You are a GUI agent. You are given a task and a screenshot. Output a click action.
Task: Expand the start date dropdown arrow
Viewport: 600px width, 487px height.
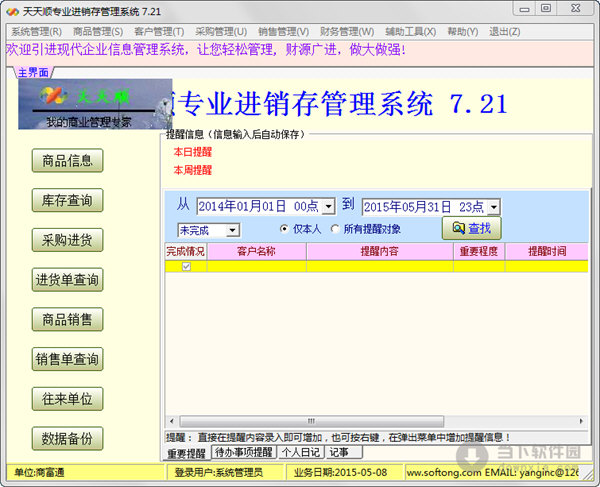328,207
